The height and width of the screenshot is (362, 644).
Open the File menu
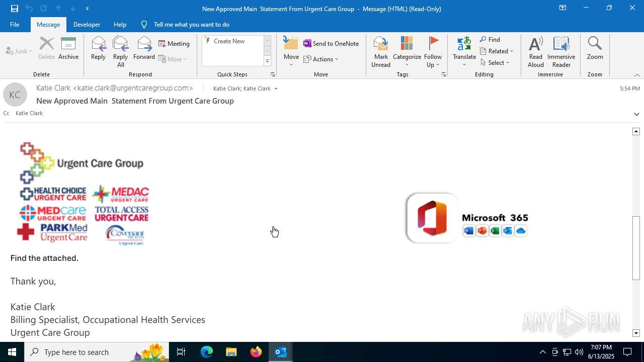[15, 24]
